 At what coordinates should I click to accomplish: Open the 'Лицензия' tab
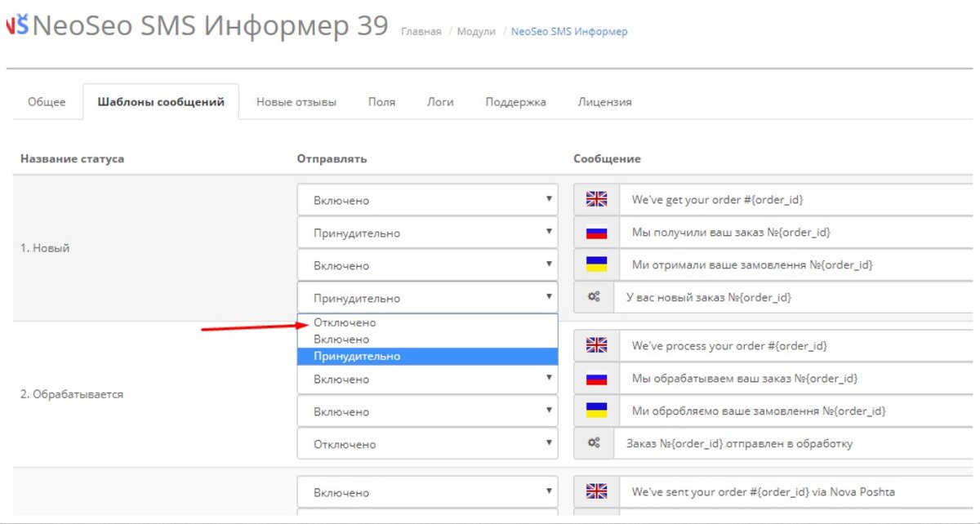(x=605, y=102)
